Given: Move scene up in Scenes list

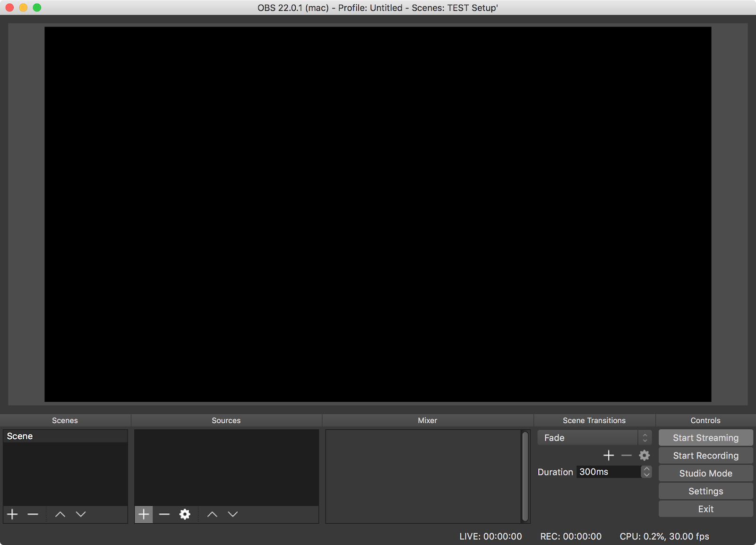Looking at the screenshot, I should (60, 514).
